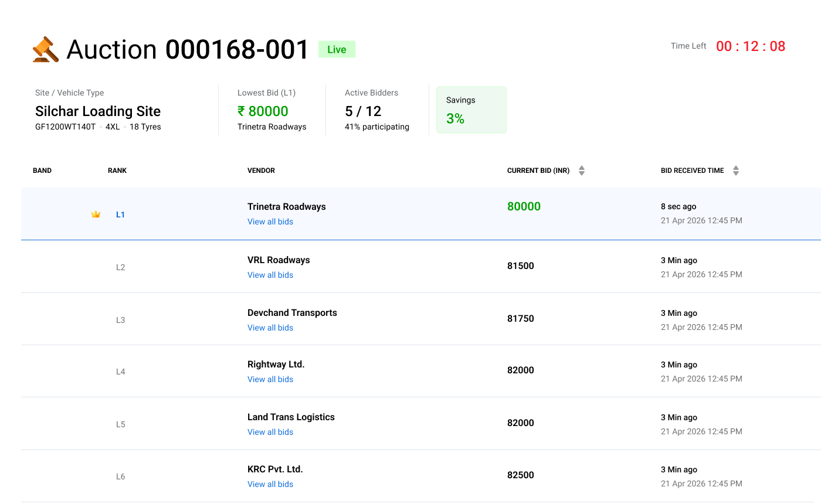View all bids for Devchand Transports
Image resolution: width=821 pixels, height=504 pixels.
(270, 328)
